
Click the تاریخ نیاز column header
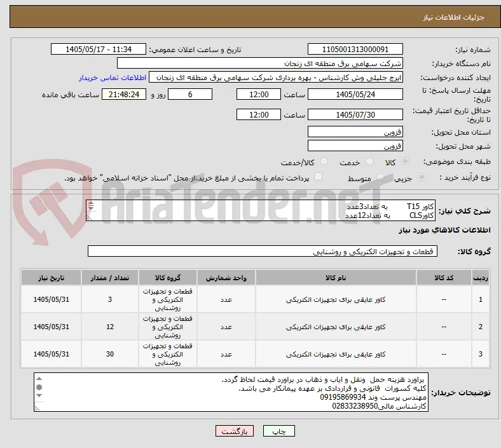51,278
